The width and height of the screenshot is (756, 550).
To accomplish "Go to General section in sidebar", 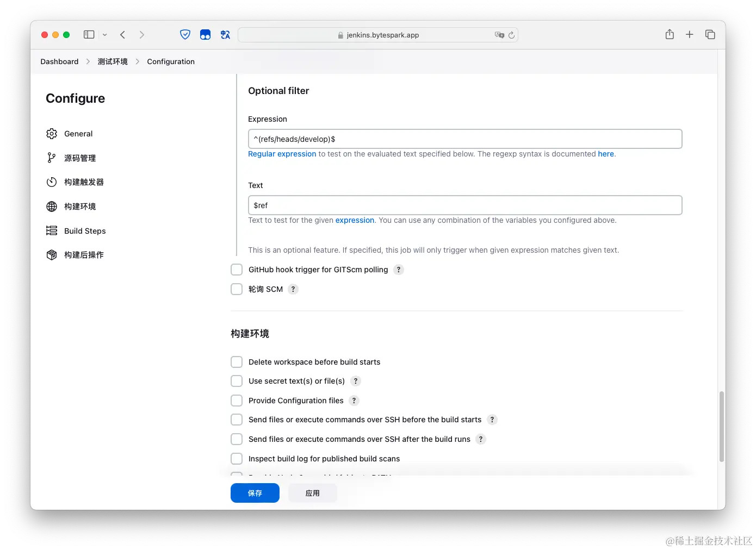I will (x=78, y=134).
